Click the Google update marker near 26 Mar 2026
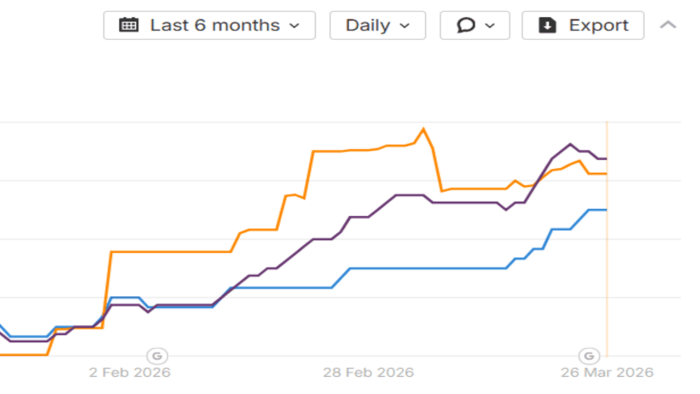Viewport: 700px width, 394px height. [x=589, y=356]
